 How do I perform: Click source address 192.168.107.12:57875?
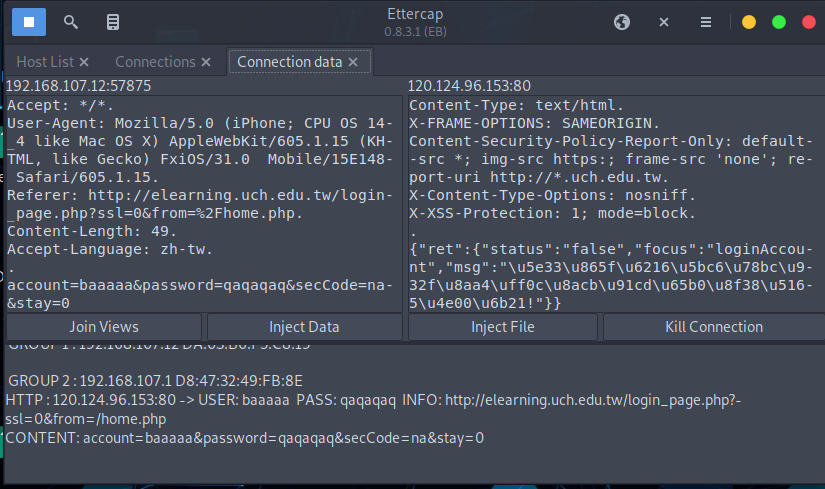coord(78,86)
